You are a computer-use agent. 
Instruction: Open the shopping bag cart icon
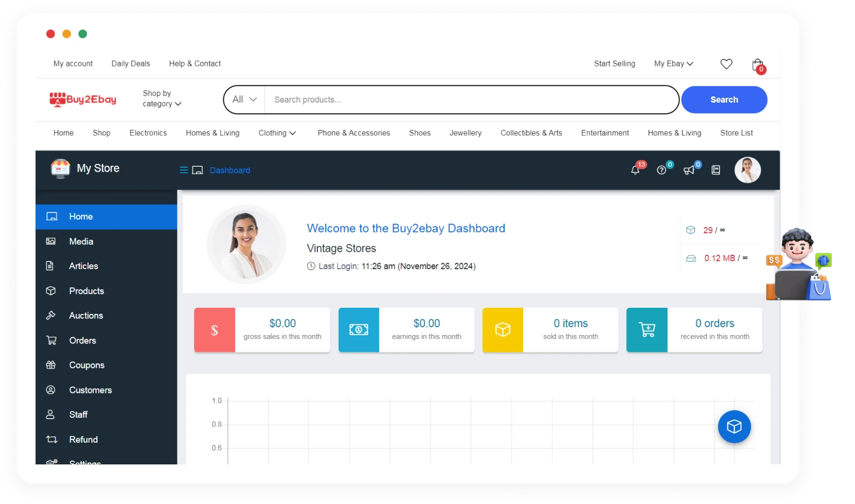click(757, 65)
